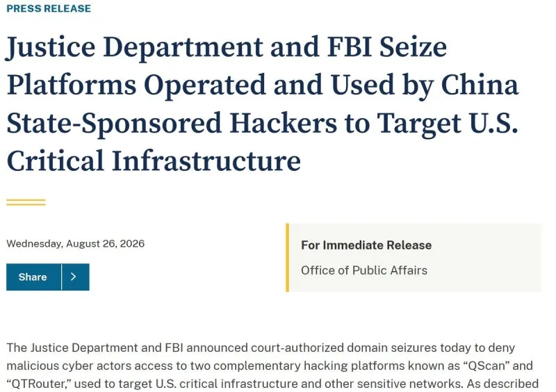Click headline line 'Platforms Operated and Used by China'

[x=263, y=86]
